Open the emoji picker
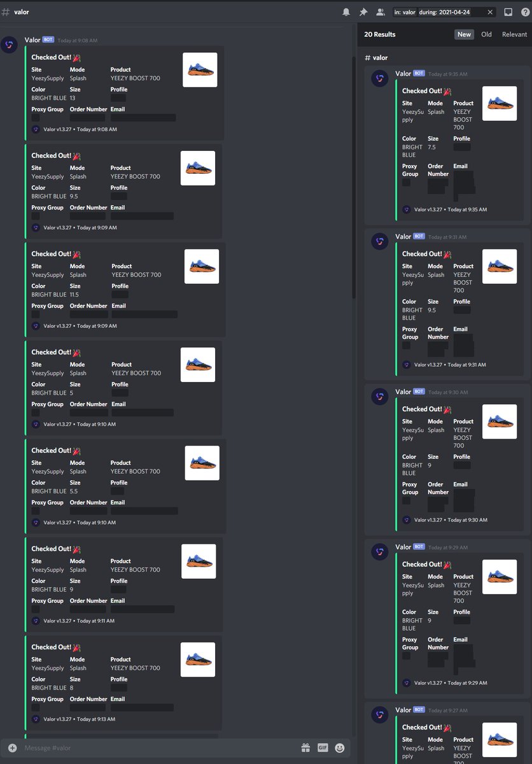 point(340,747)
